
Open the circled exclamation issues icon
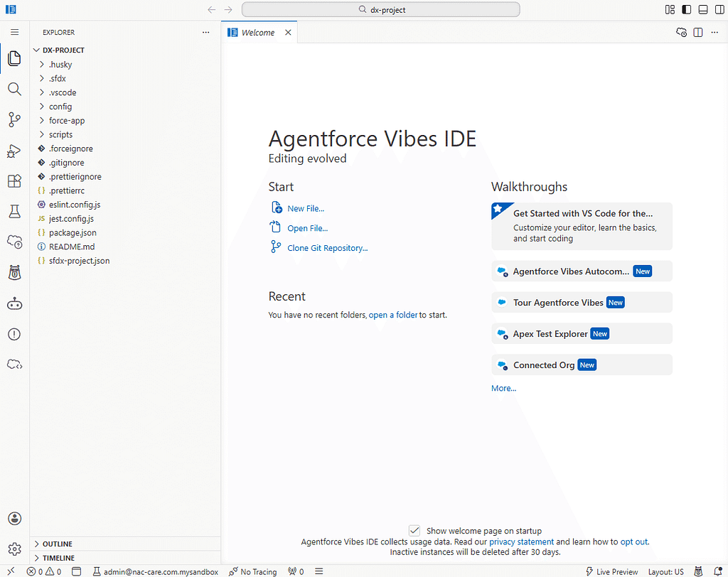click(x=14, y=334)
